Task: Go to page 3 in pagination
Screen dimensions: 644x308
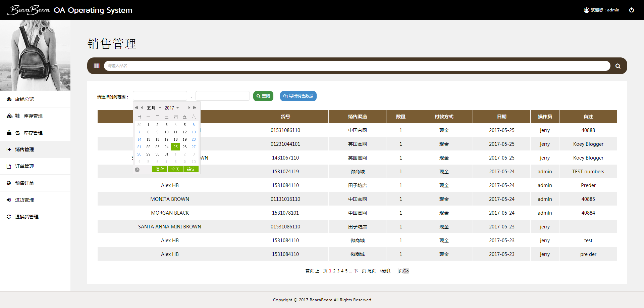Action: point(338,271)
